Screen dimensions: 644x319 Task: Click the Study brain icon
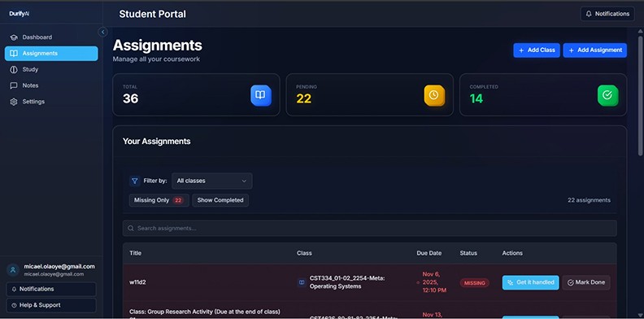(x=14, y=69)
